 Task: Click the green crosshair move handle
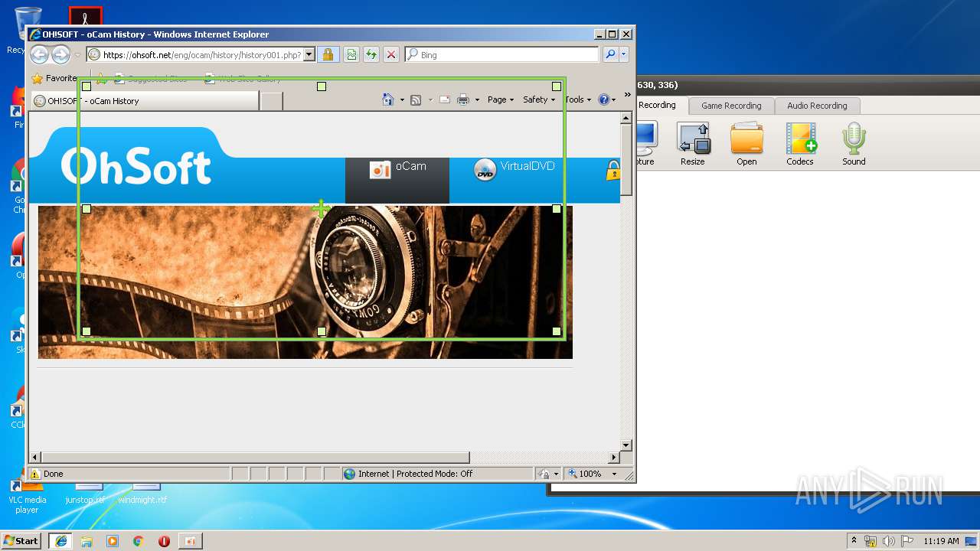321,207
